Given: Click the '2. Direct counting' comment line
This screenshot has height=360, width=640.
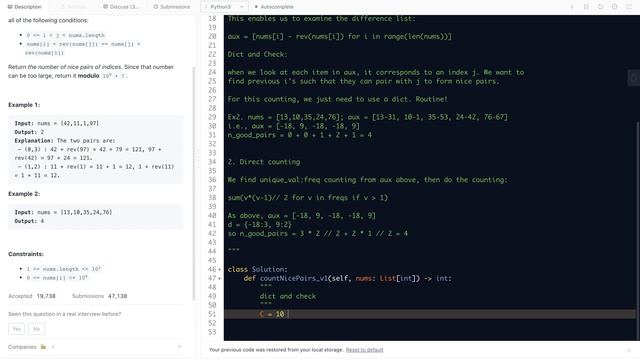Looking at the screenshot, I should tap(264, 162).
